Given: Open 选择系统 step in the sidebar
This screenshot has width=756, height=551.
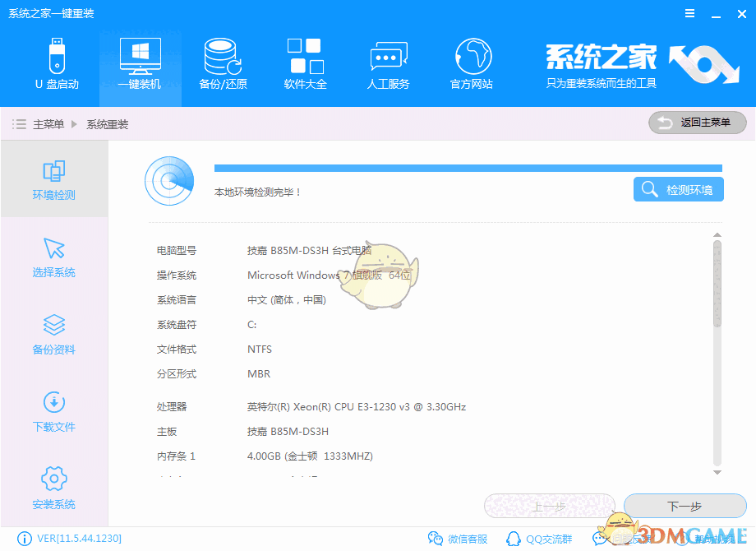Looking at the screenshot, I should tap(53, 257).
